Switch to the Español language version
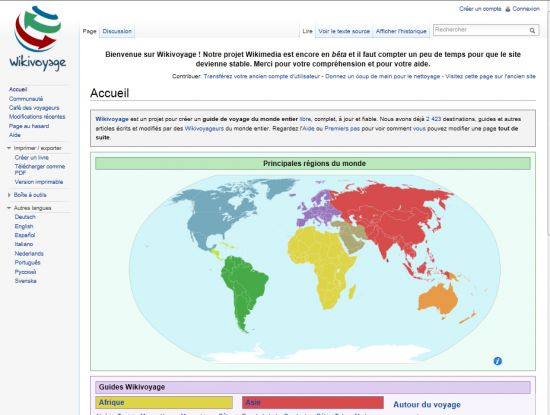 pos(25,235)
